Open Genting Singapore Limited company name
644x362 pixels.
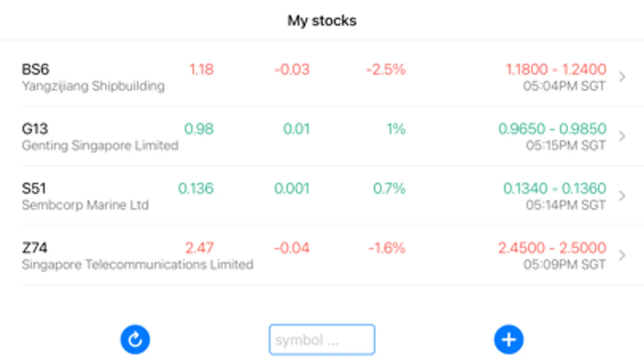tap(100, 146)
